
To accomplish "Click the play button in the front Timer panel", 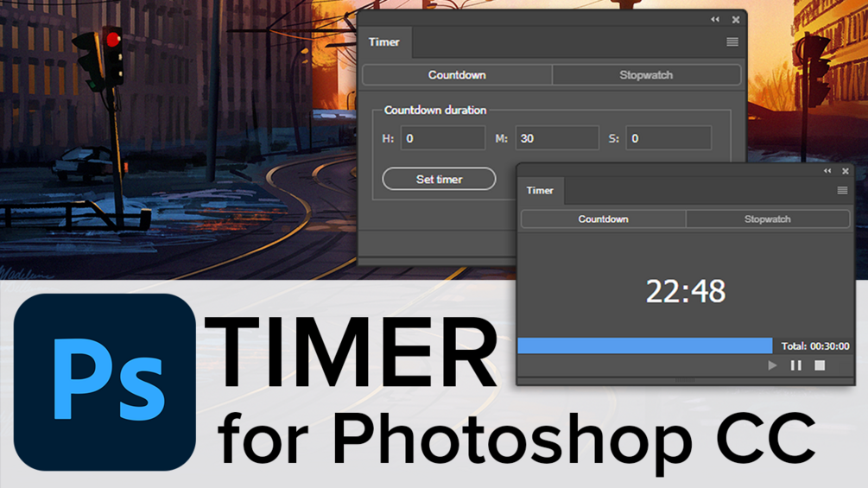I will pos(772,365).
